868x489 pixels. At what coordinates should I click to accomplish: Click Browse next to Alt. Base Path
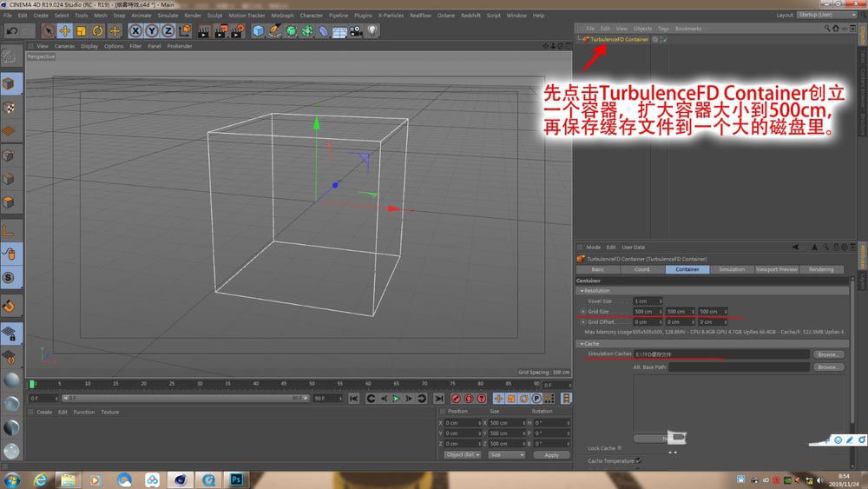coord(828,367)
